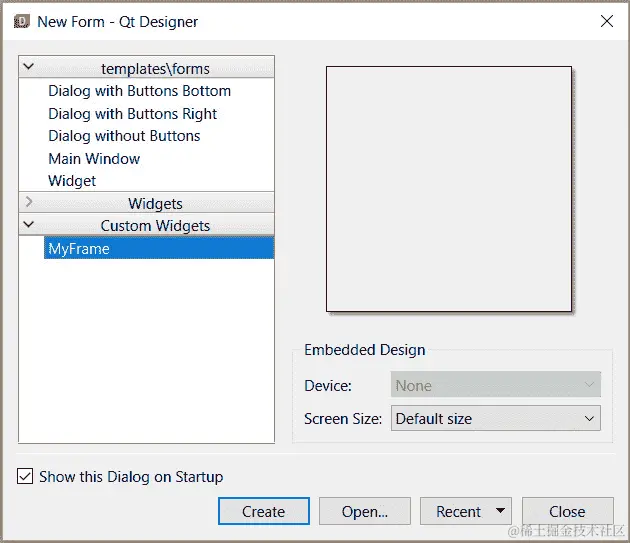Toggle Show this Dialog on Startup checkbox
Viewport: 630px width, 543px height.
(x=25, y=476)
